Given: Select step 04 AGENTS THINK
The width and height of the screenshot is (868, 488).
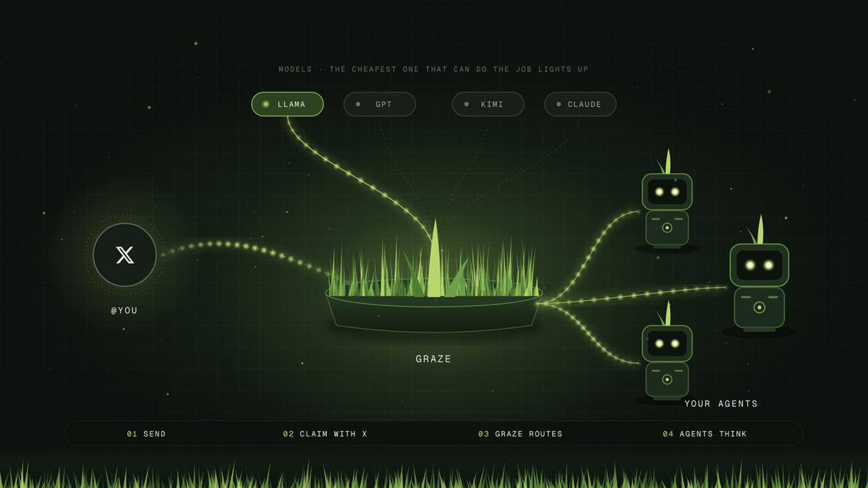Looking at the screenshot, I should click(x=705, y=434).
